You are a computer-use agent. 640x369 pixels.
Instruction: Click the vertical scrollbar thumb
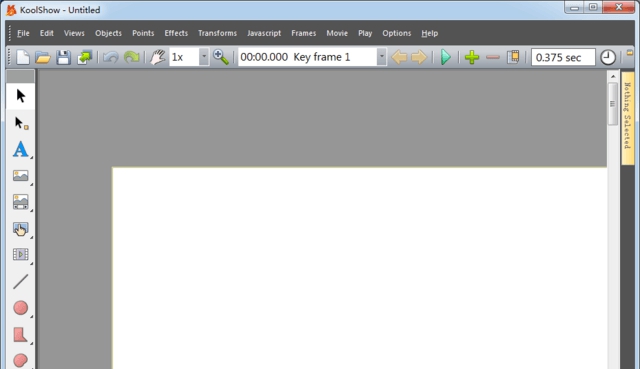(613, 104)
